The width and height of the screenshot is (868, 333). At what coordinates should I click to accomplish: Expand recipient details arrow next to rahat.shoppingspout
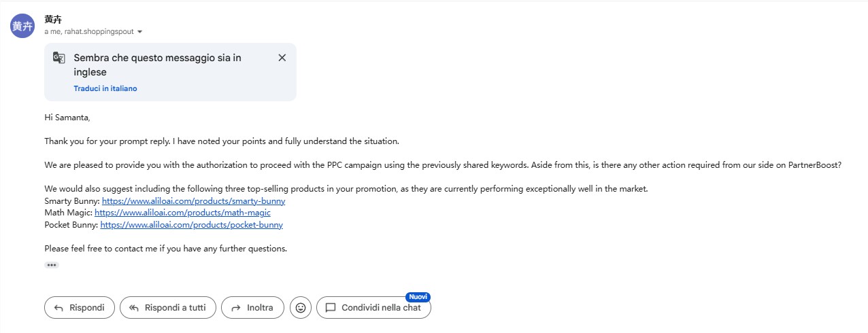click(139, 32)
